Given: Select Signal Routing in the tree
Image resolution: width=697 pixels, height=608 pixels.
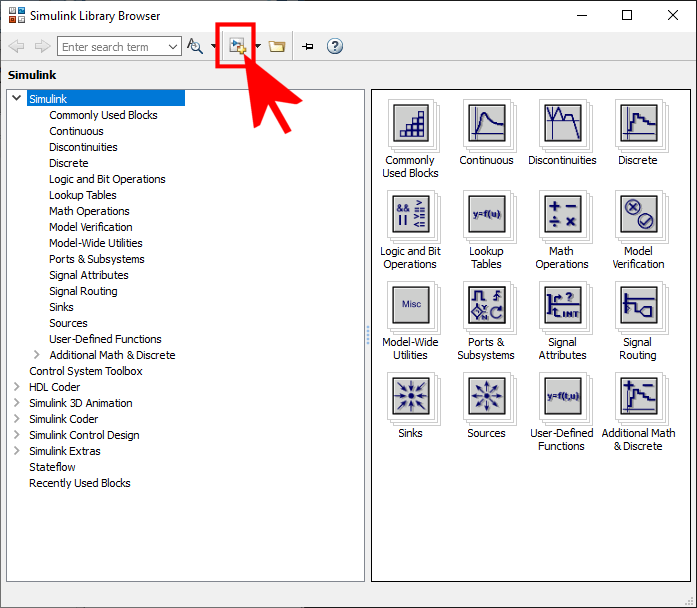Looking at the screenshot, I should click(x=83, y=291).
